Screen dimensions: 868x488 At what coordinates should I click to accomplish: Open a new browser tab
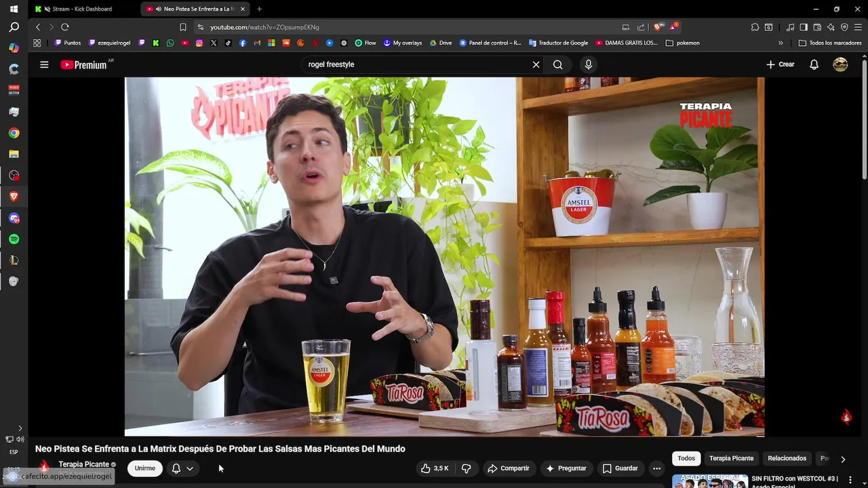pyautogui.click(x=259, y=9)
